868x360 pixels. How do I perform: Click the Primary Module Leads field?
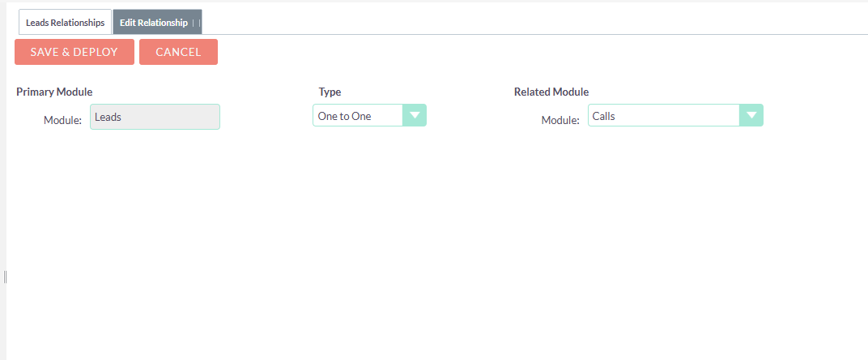155,117
